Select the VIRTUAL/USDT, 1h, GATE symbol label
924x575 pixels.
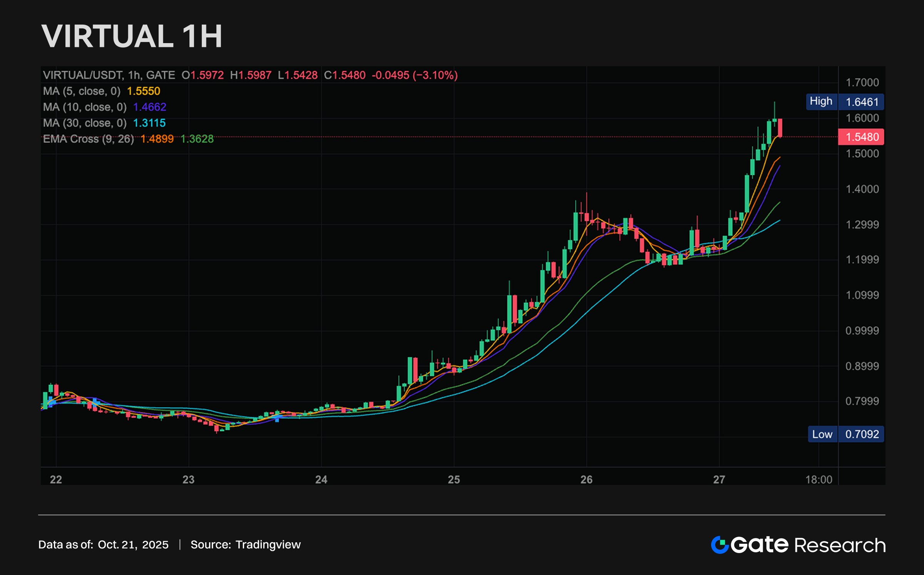[x=109, y=75]
